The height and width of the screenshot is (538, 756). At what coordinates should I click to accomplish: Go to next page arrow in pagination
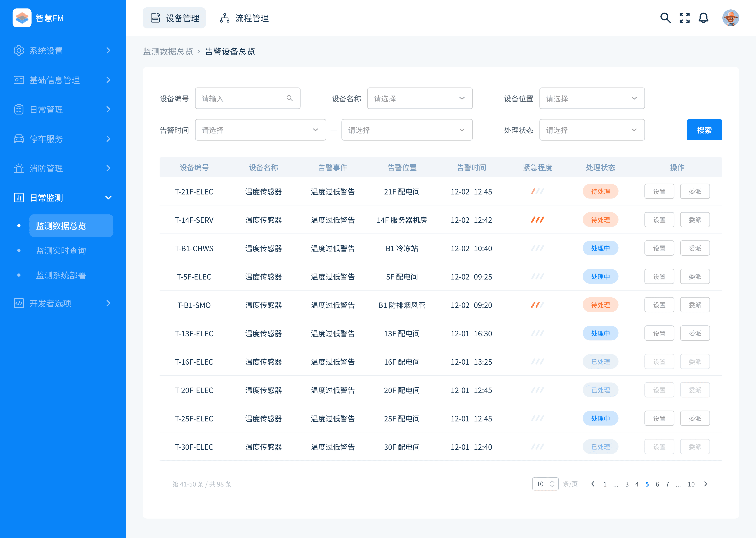pyautogui.click(x=705, y=484)
